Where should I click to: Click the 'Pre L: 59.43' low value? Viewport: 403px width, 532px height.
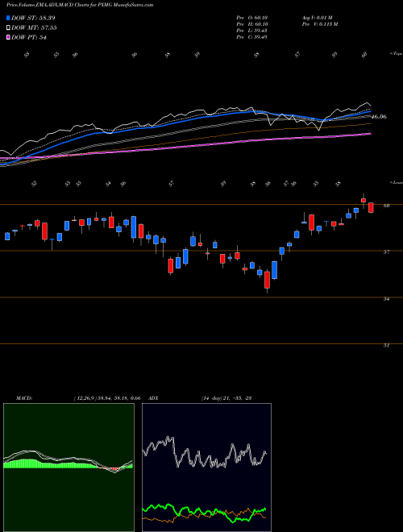tap(252, 31)
